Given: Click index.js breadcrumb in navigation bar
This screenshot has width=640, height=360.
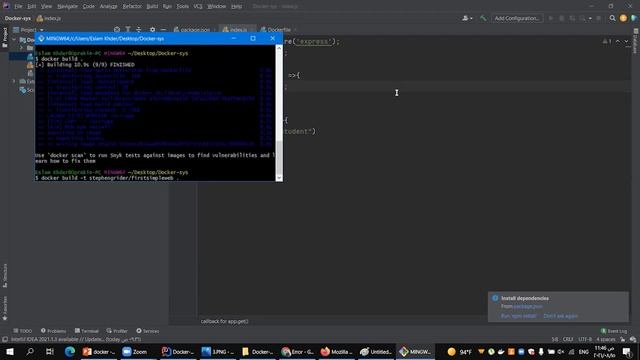Looking at the screenshot, I should 49,18.
